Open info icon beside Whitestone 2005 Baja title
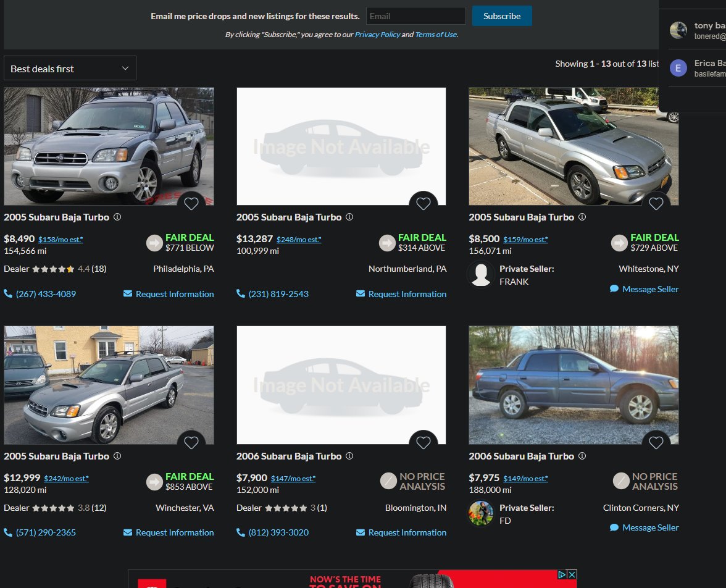This screenshot has width=726, height=588. click(x=583, y=217)
